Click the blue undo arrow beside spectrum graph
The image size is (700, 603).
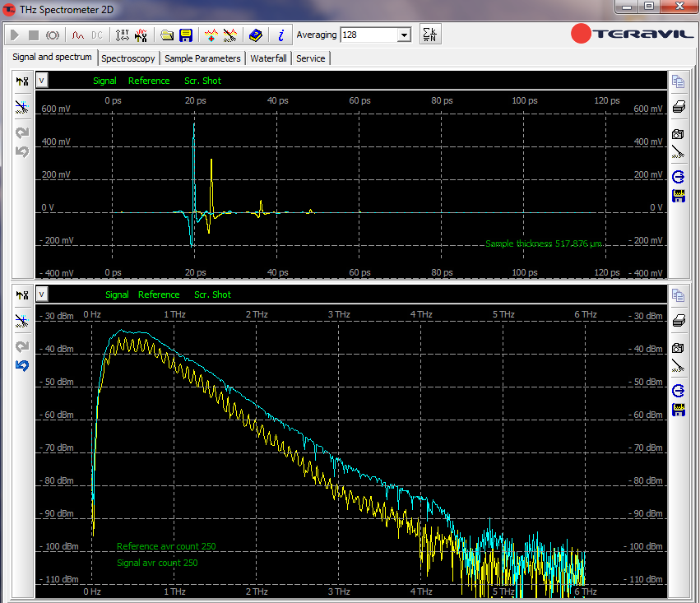pos(22,365)
